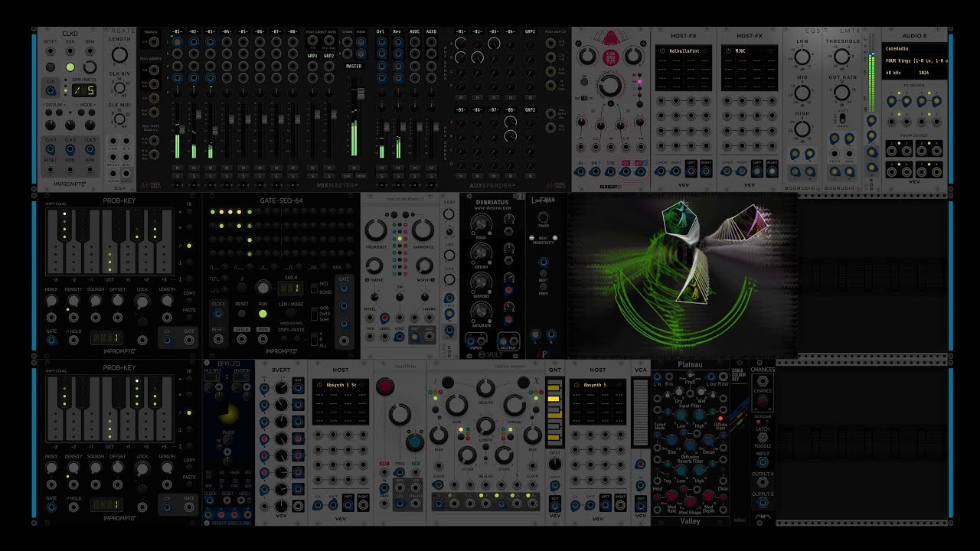Toggle first step in top row of GATE-SEQ-64
This screenshot has height=551, width=980.
211,212
